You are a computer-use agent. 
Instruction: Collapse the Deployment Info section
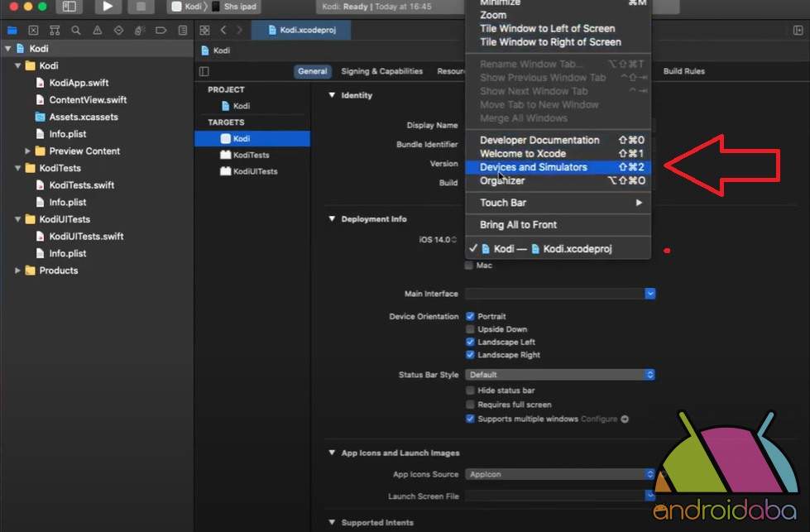(332, 219)
